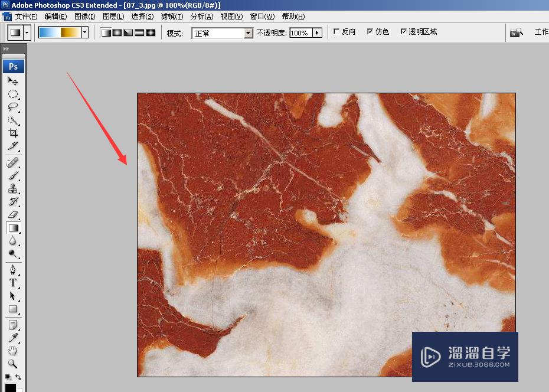Open the 图层 Layer menu
The width and height of the screenshot is (549, 392).
click(x=113, y=17)
